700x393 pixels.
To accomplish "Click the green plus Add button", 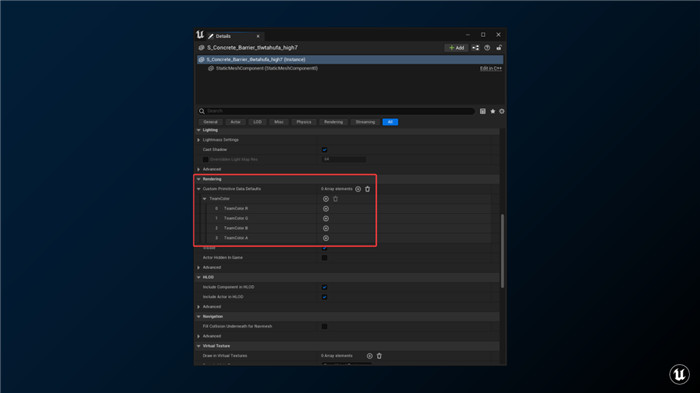I will (456, 48).
